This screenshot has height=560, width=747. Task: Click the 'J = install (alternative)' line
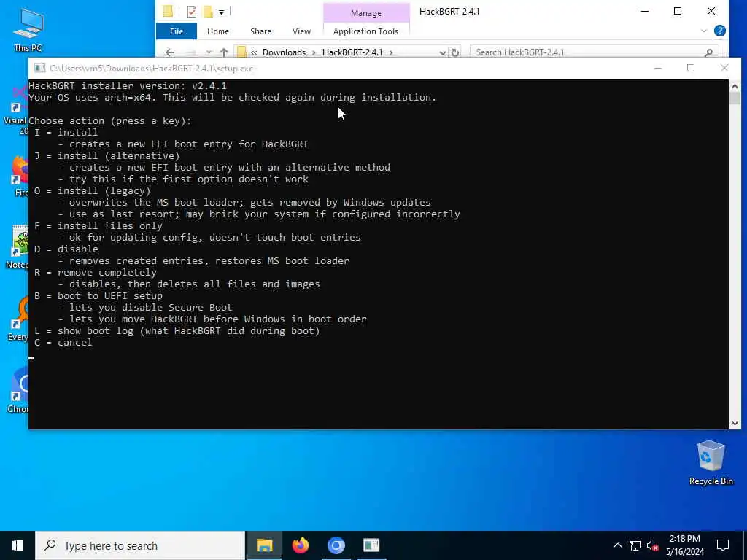[x=107, y=156]
